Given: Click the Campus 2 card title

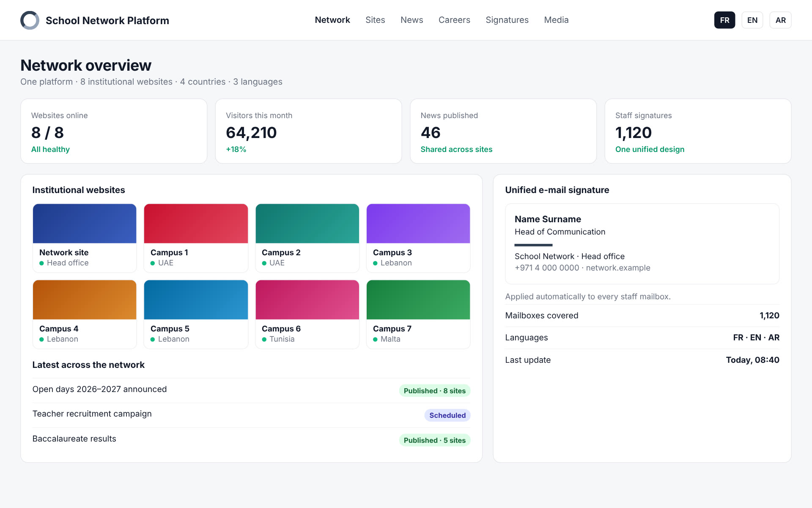Looking at the screenshot, I should (x=281, y=252).
